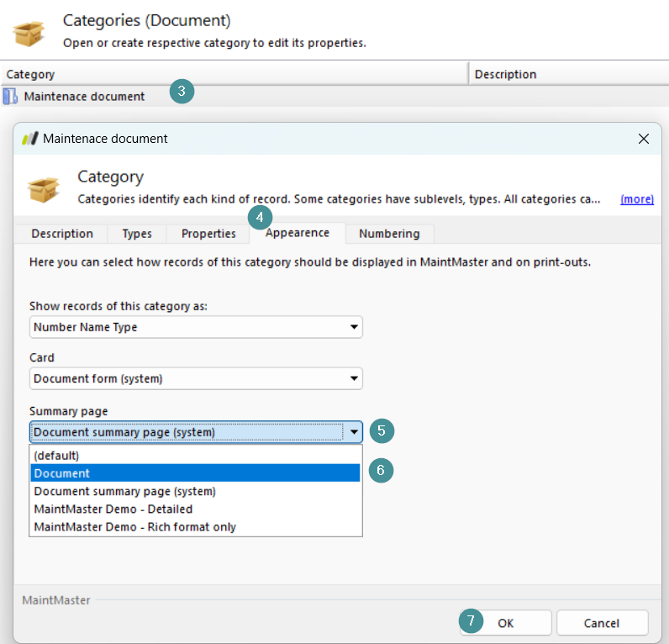Open the Description tab
This screenshot has height=644, width=669.
(x=62, y=234)
